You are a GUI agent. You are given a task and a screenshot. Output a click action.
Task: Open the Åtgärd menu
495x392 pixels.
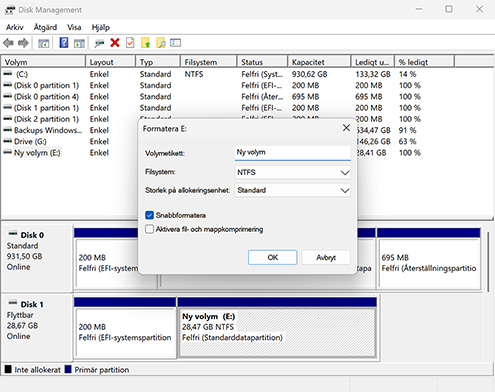(45, 27)
